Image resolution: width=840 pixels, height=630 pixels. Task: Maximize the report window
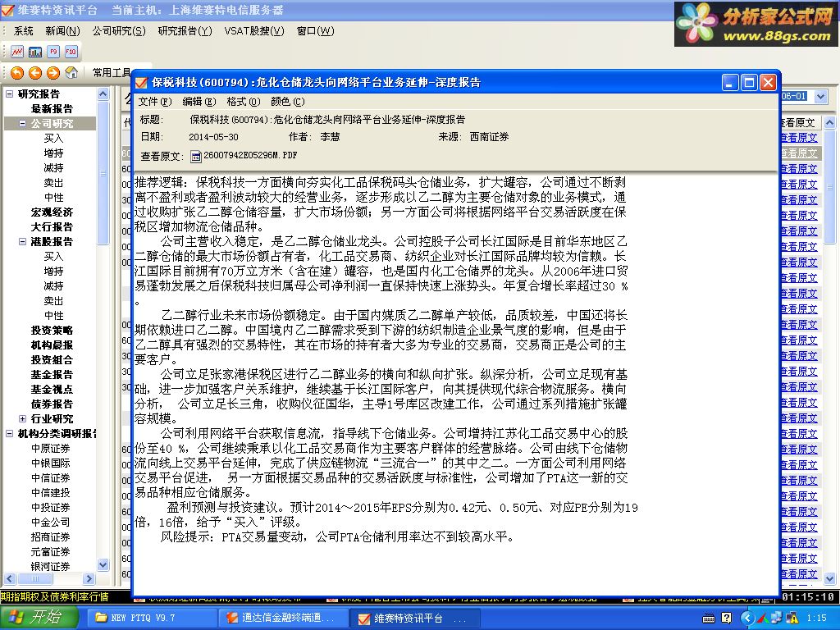[749, 83]
